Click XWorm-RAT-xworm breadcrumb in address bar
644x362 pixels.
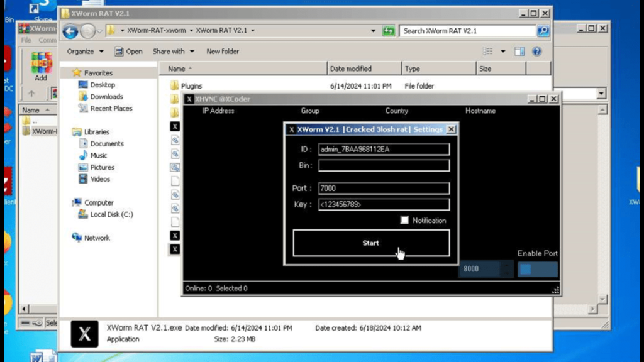157,30
